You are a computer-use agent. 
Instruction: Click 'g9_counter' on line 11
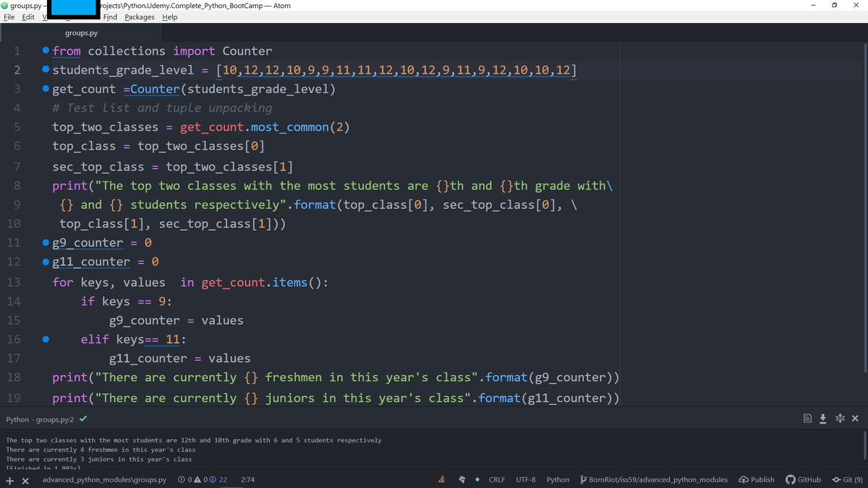[88, 243]
